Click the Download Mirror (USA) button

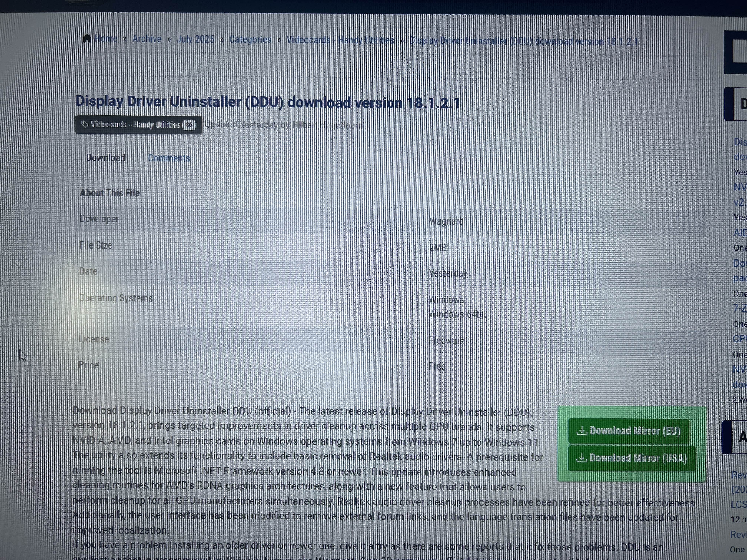(632, 458)
